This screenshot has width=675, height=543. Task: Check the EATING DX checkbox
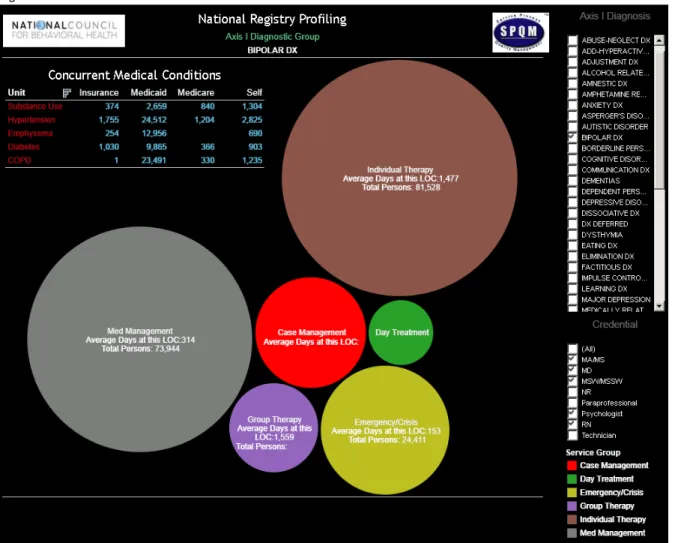(573, 245)
